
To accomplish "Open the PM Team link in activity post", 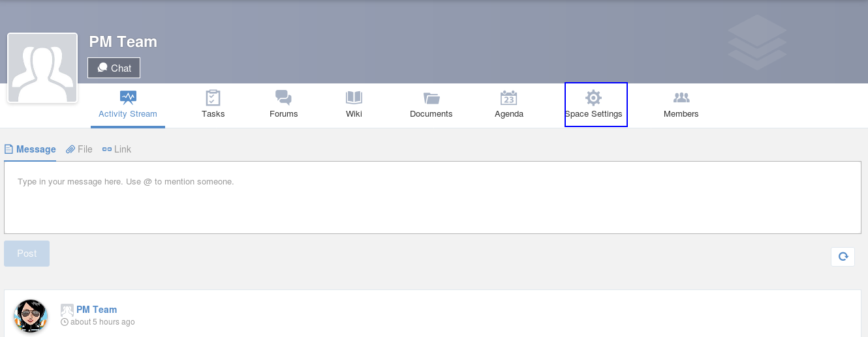I will [97, 310].
